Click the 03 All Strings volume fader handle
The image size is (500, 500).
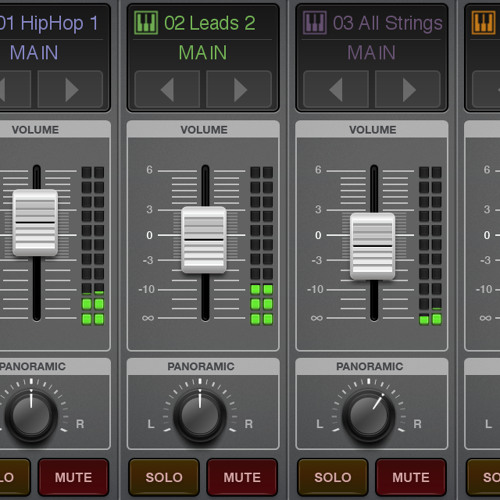coord(373,246)
